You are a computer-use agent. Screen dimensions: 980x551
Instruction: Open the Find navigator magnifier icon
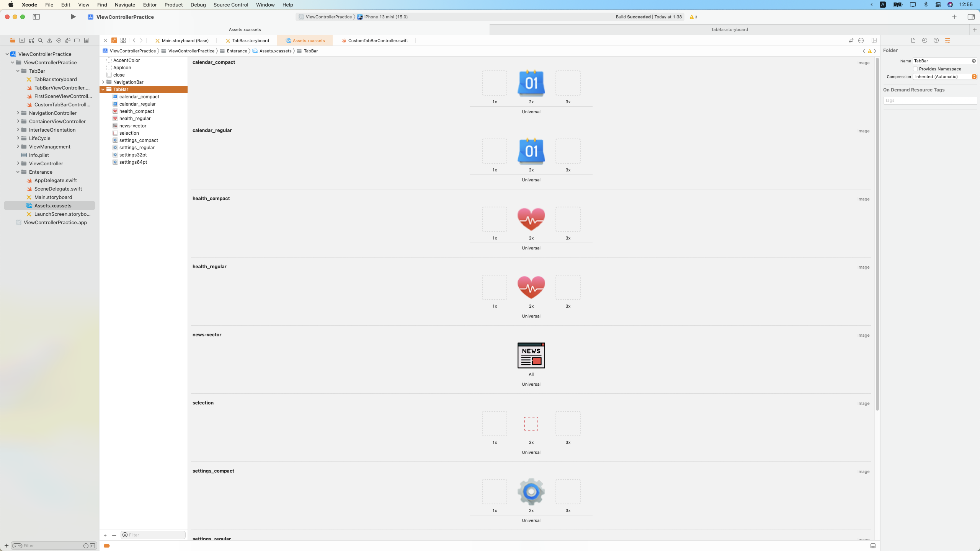[x=40, y=41]
